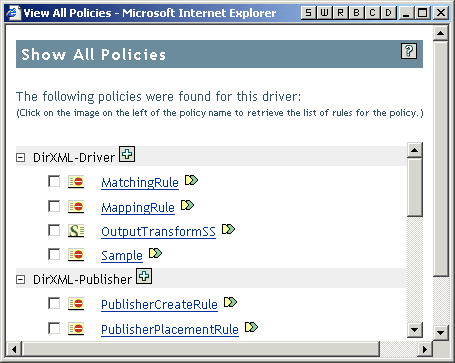Click the DirXML-Driver group label
This screenshot has width=455, height=363.
click(74, 157)
